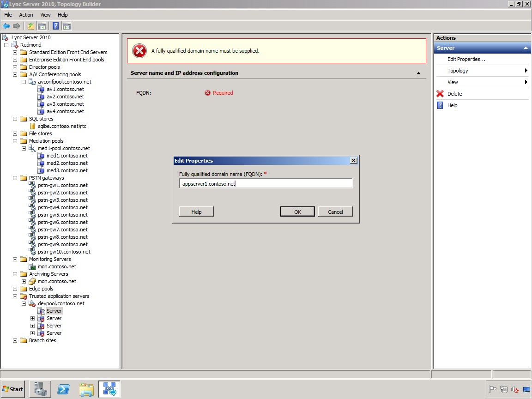Expand Standard Edition Front End Servers
This screenshot has width=532, height=399.
click(15, 52)
